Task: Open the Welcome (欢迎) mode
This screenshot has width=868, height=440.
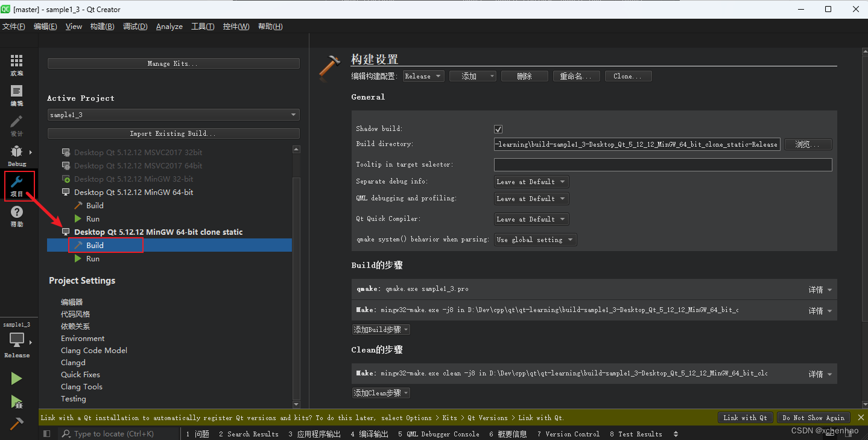Action: (16, 65)
